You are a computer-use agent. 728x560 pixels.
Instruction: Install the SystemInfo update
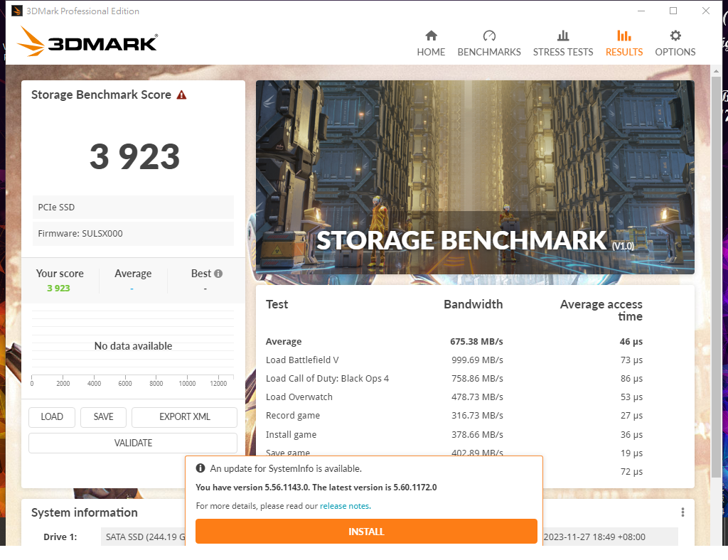(x=366, y=532)
